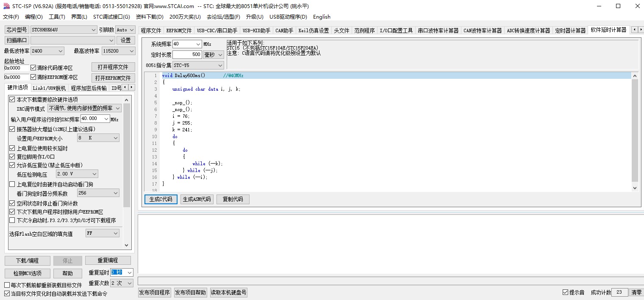Screen dimensions: 644x300
Task: Click 定时长度 input field showing 500
Action: pos(187,55)
